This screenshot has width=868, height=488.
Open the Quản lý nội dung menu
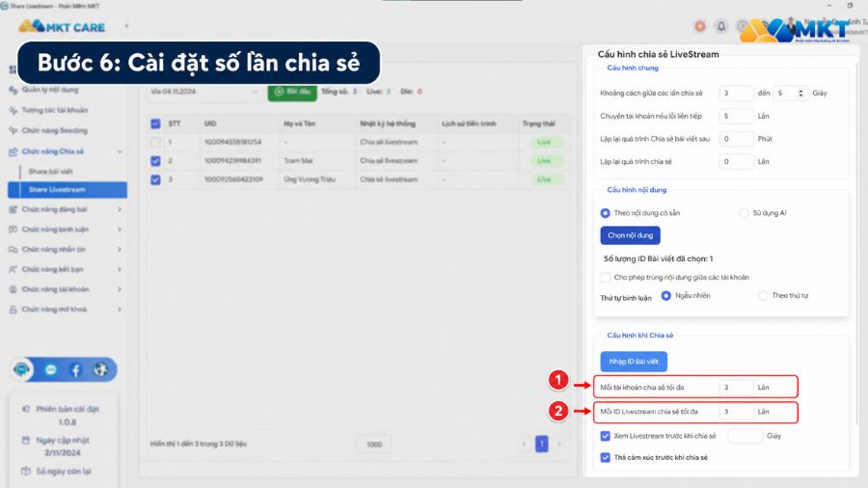click(50, 90)
